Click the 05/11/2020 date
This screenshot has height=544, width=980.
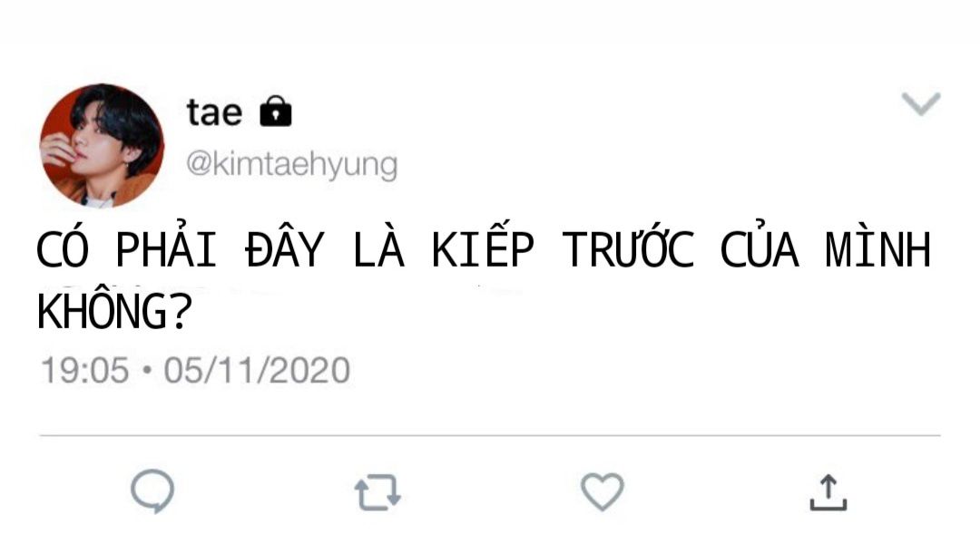tap(257, 370)
